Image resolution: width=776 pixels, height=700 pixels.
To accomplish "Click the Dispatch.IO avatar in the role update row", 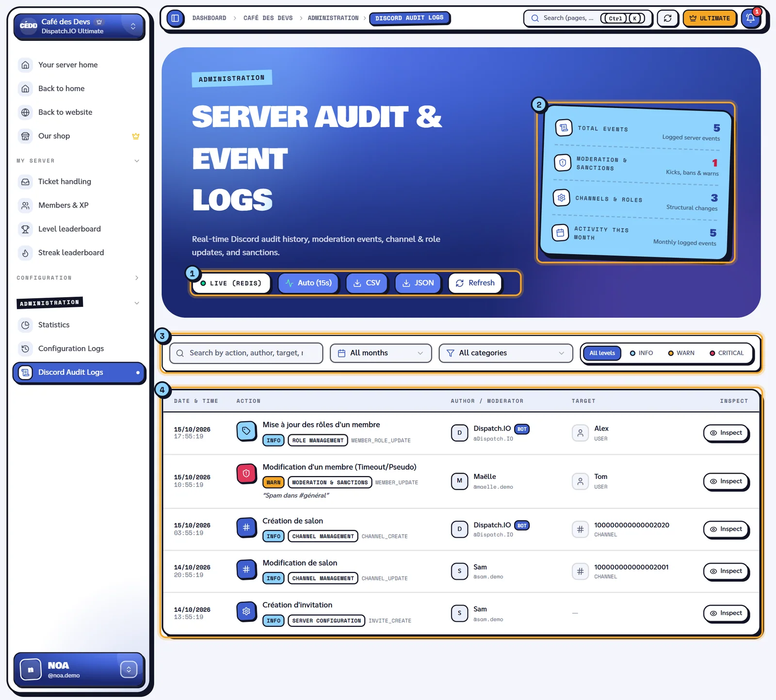I will [459, 433].
